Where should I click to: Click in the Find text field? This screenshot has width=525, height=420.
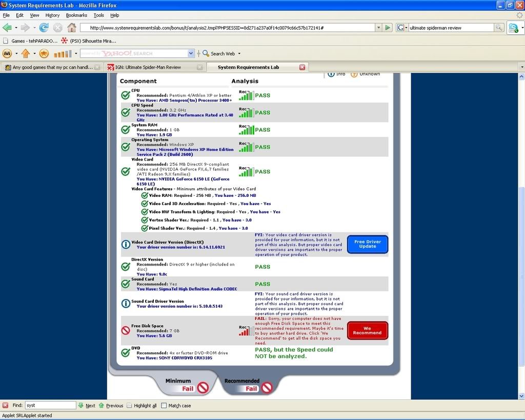click(x=50, y=405)
